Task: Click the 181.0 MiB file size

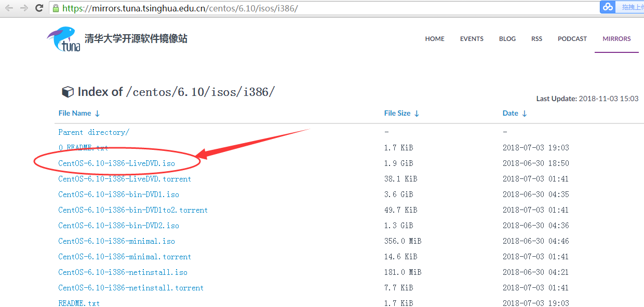Action: [403, 272]
